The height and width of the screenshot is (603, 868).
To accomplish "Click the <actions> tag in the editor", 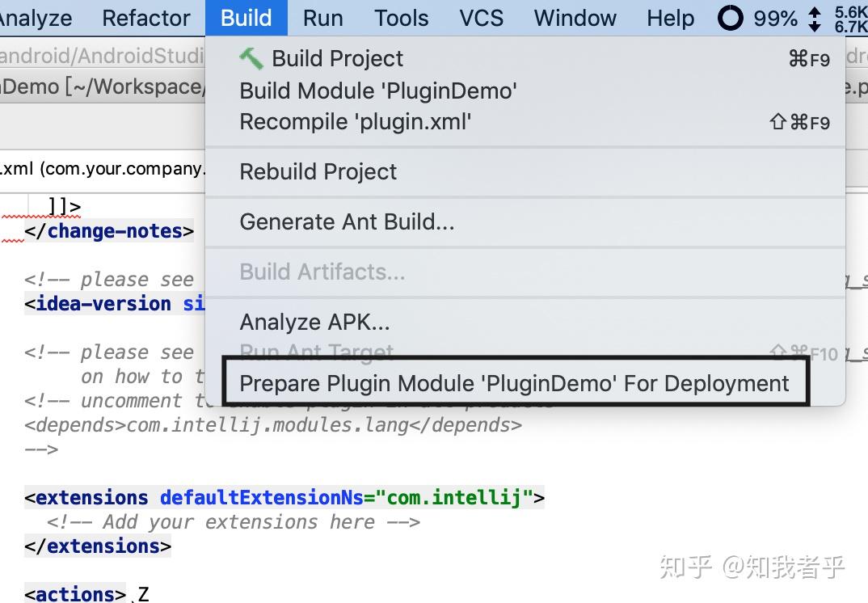I will pyautogui.click(x=74, y=594).
